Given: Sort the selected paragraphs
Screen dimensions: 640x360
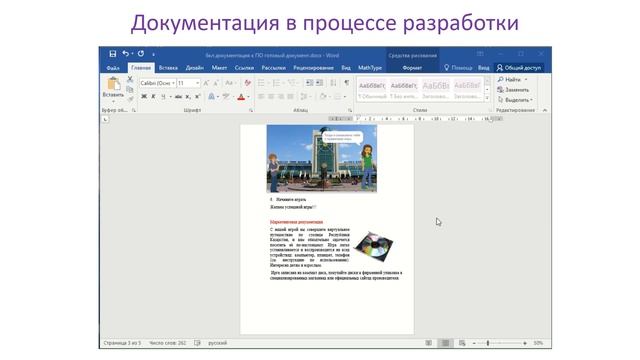Looking at the screenshot, I should [333, 83].
